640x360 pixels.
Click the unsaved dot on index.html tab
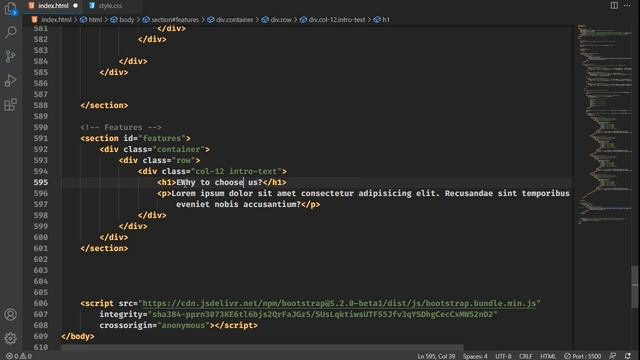coord(76,6)
